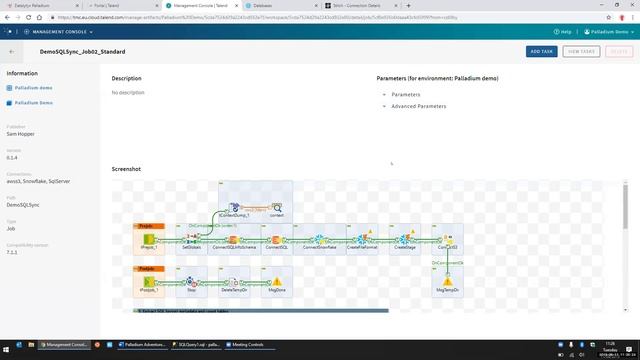The width and height of the screenshot is (640, 360).
Task: Open the Help link
Action: [562, 32]
